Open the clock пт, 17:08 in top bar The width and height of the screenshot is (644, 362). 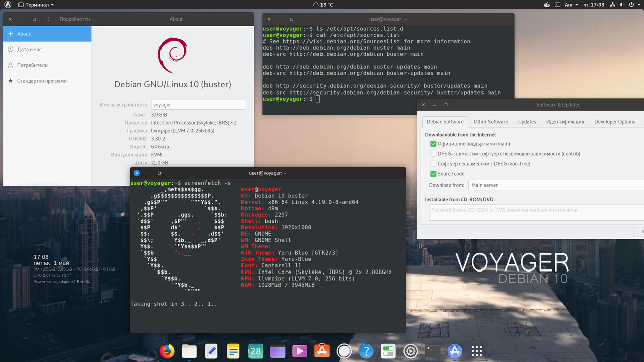pos(594,5)
